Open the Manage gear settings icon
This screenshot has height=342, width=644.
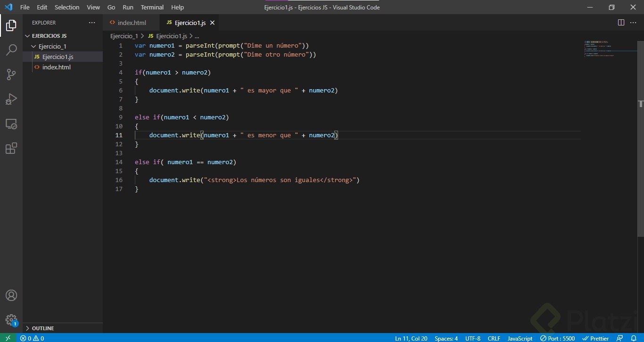(11, 320)
